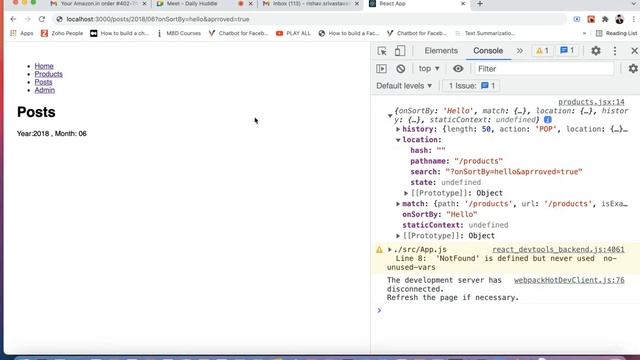Screen dimensions: 640x360
Task: Switch to the Meet - Daily Huddle tab
Action: click(x=204, y=4)
